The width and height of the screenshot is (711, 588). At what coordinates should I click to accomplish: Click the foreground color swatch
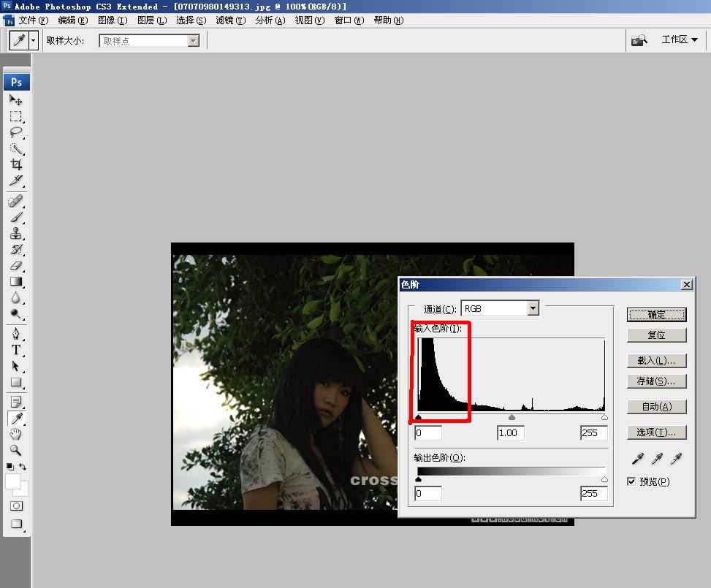click(13, 481)
